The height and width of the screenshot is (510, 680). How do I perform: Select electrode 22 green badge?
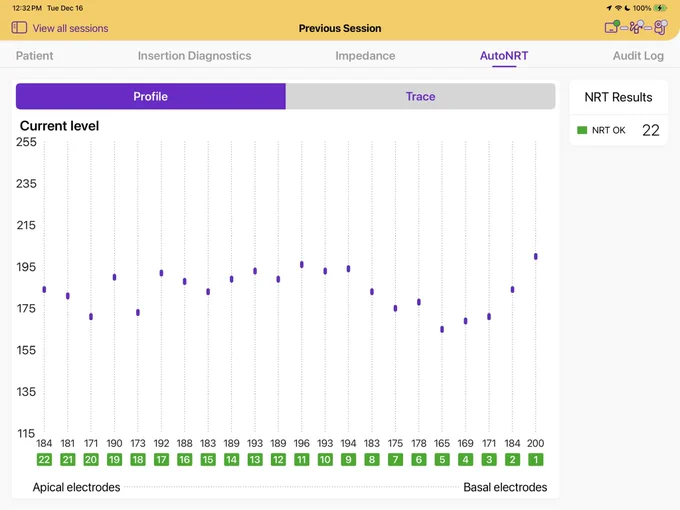44,459
